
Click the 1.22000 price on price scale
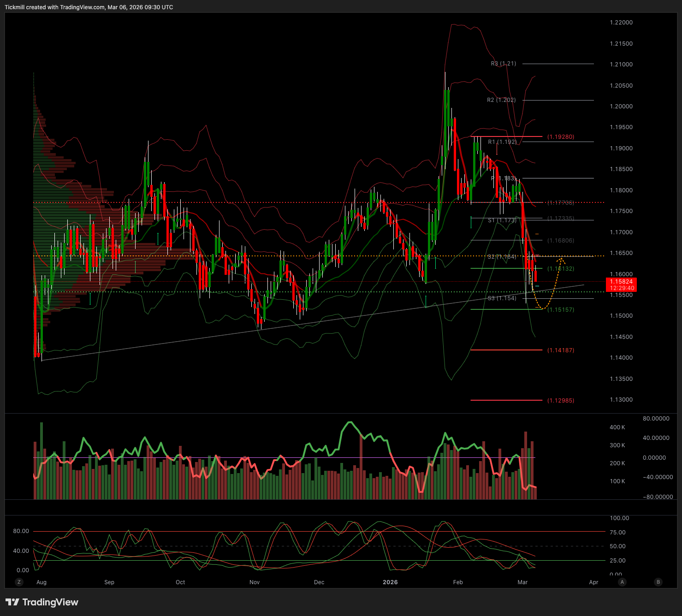[621, 23]
